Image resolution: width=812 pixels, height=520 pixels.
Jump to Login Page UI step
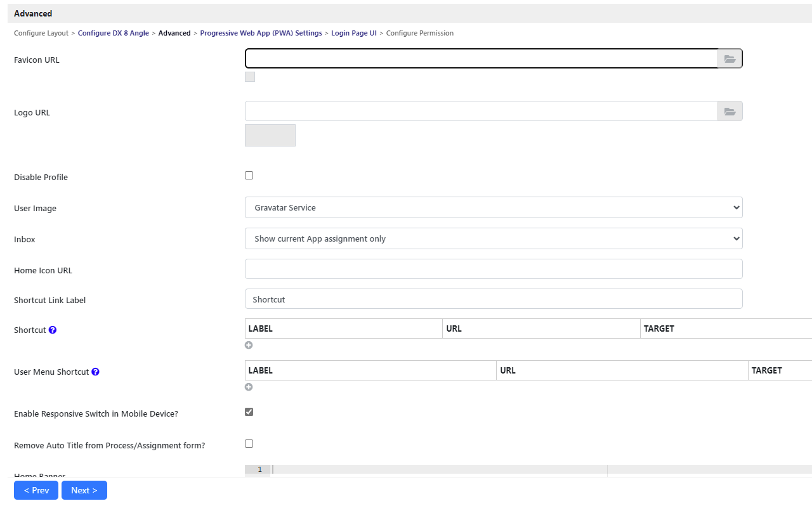(x=353, y=33)
